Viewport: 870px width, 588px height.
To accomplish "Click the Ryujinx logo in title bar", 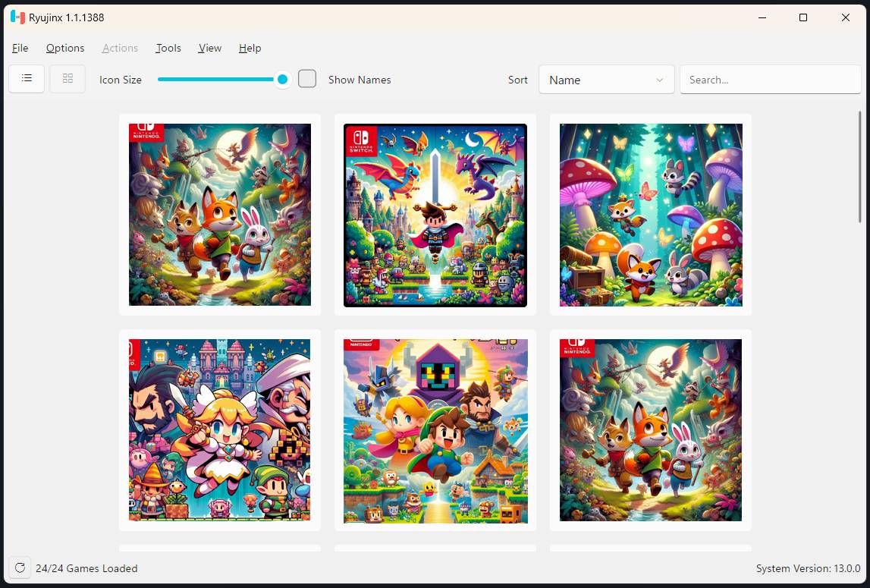I will [17, 17].
